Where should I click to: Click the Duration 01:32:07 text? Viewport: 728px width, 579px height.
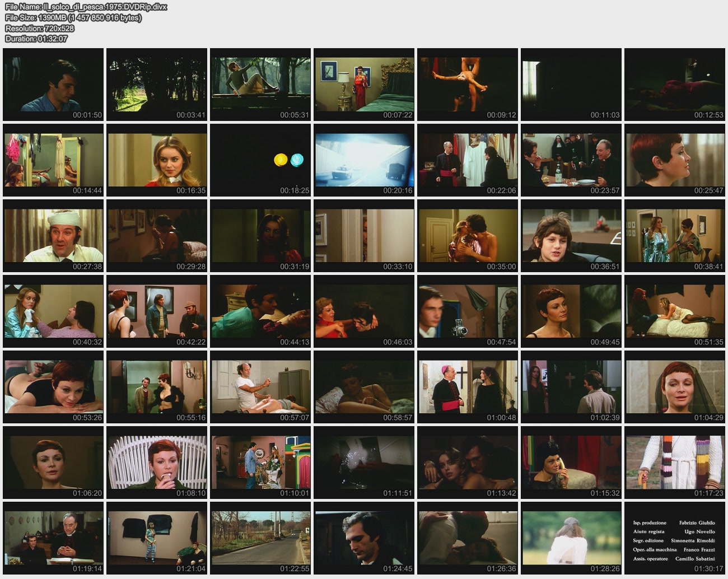point(36,39)
